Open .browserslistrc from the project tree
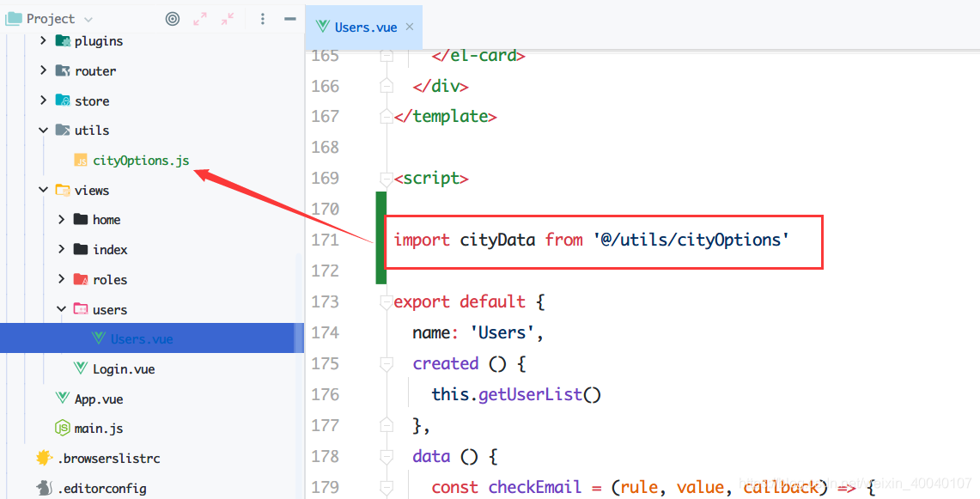The image size is (980, 499). pos(109,459)
